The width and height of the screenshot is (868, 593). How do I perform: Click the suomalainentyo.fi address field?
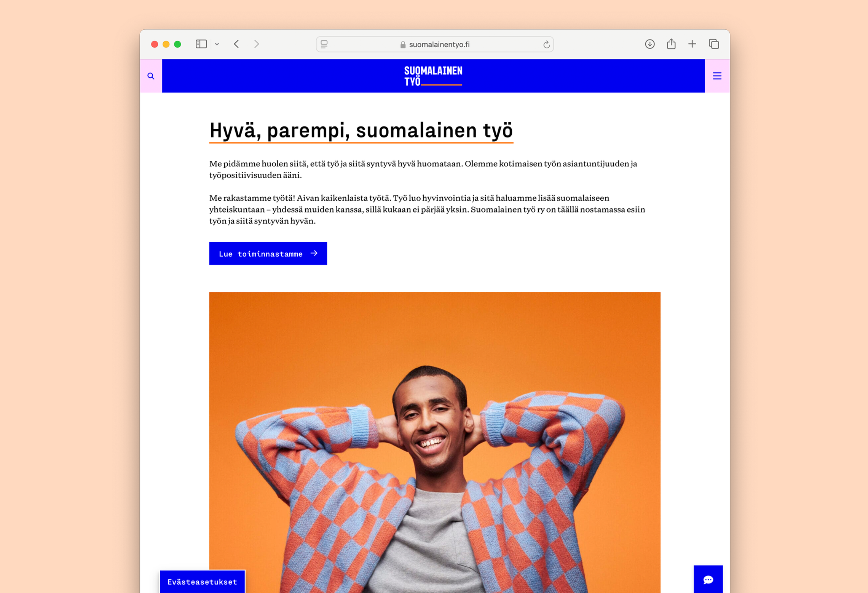click(x=435, y=45)
